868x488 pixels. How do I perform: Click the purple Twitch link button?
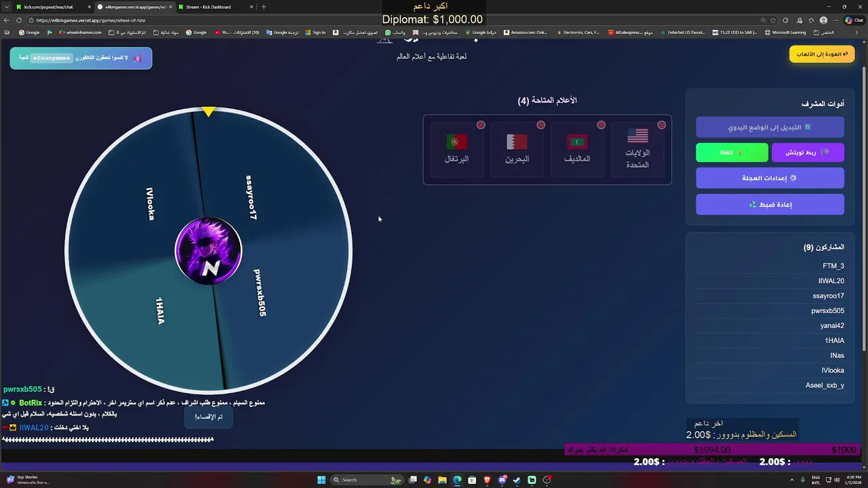point(808,152)
